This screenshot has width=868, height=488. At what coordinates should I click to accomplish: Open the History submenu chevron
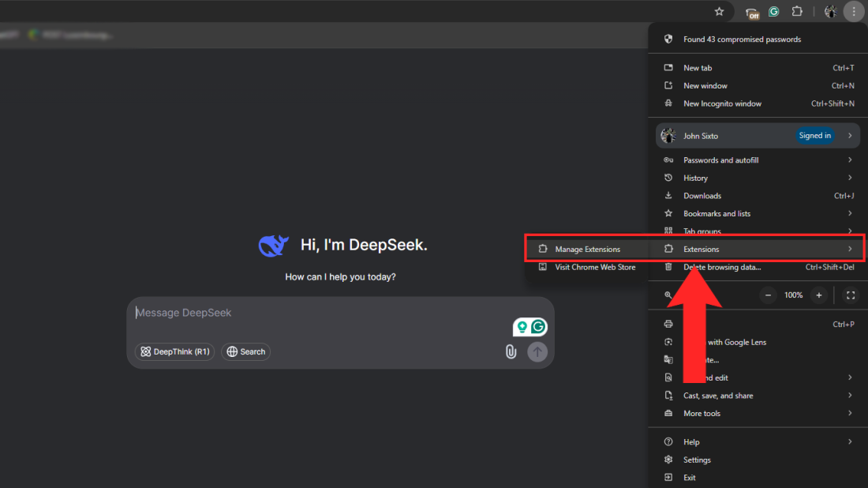click(850, 178)
